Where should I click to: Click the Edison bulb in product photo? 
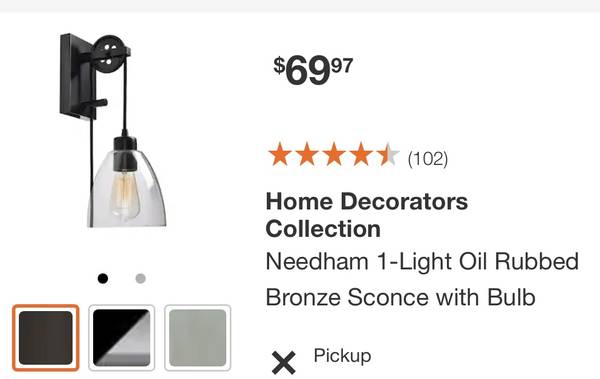124,195
